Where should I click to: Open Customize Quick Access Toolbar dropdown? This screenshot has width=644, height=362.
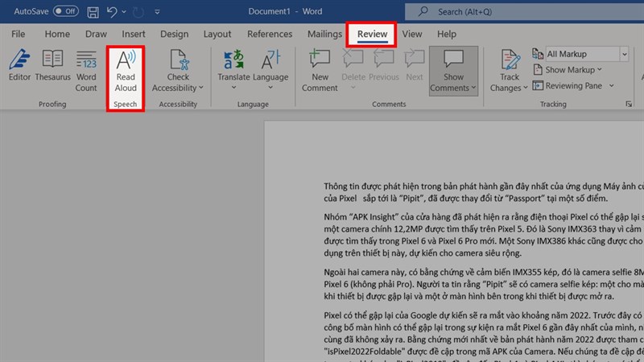click(x=157, y=12)
